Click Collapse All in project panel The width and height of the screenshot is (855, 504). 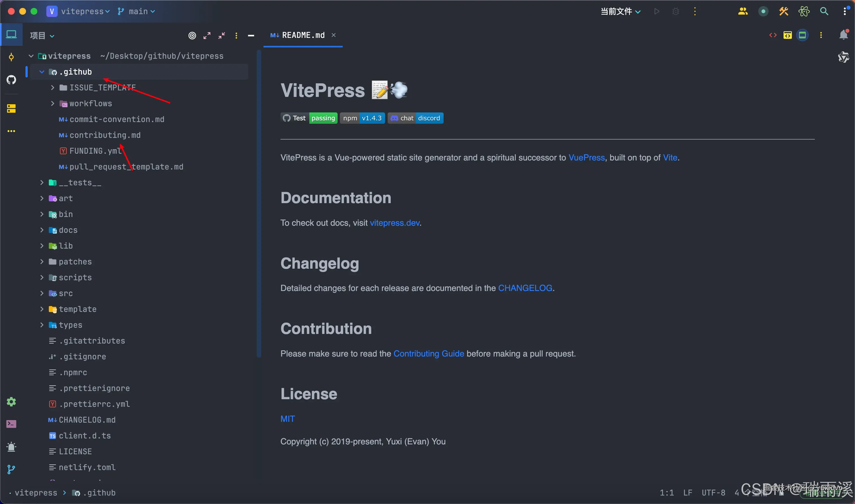222,36
